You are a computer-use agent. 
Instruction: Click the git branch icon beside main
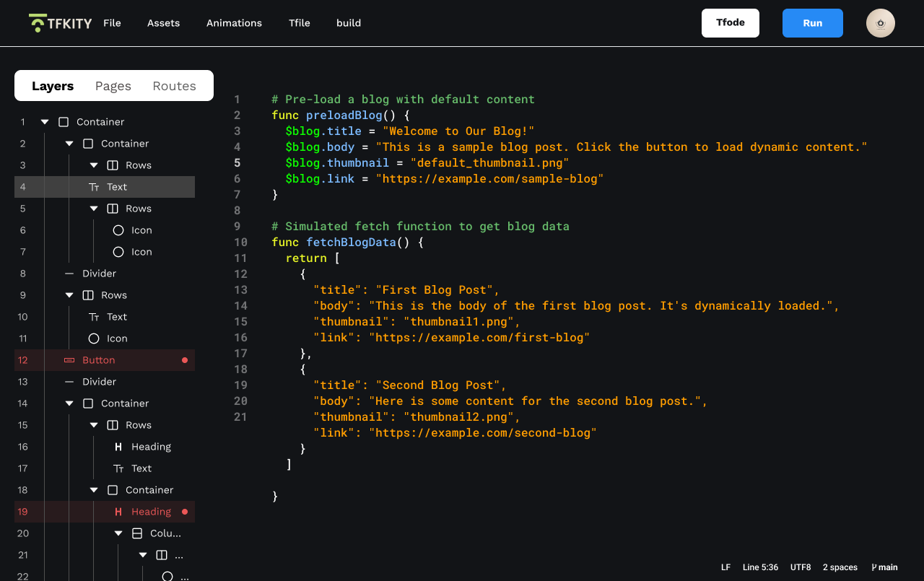click(874, 567)
